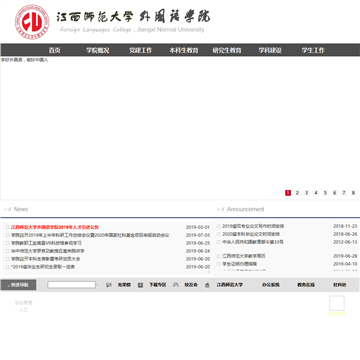The height and width of the screenshot is (360, 360).
Task: Open the 学生工作 menu item
Action: click(x=313, y=50)
